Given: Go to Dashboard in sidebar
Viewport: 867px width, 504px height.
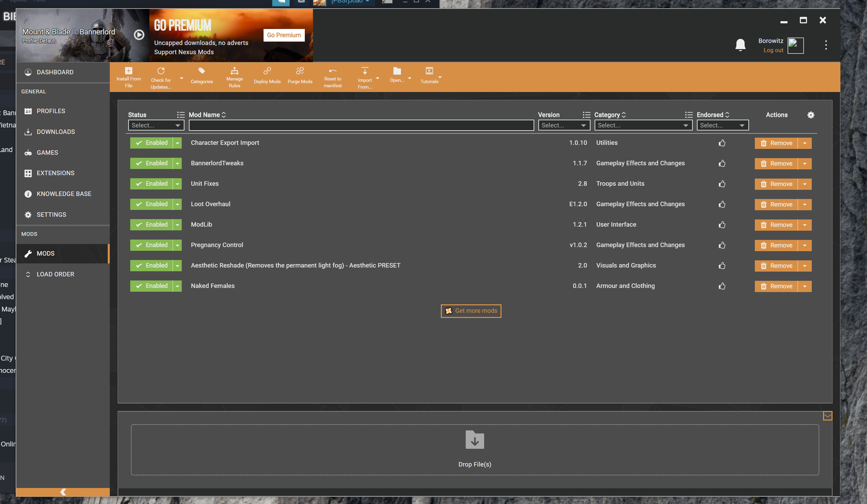Looking at the screenshot, I should point(63,72).
